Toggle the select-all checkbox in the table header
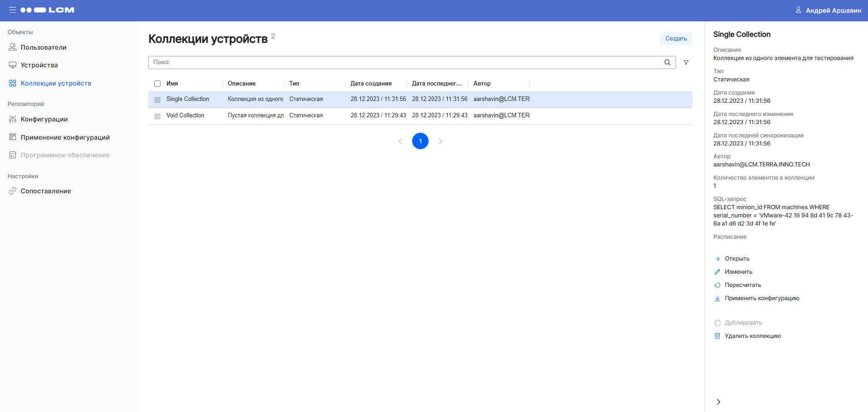 tap(157, 84)
